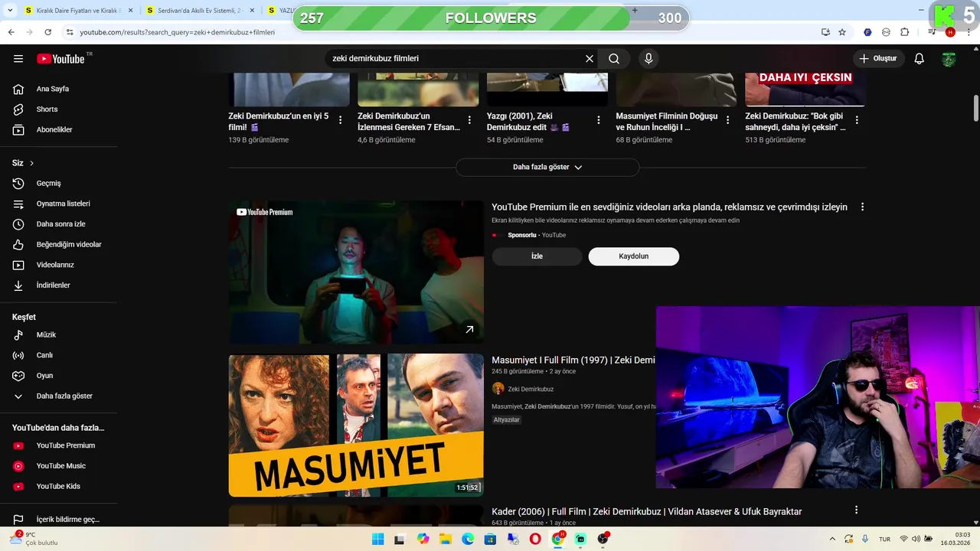This screenshot has height=551, width=980.
Task: Expand the Siz section chevron
Action: pos(31,163)
